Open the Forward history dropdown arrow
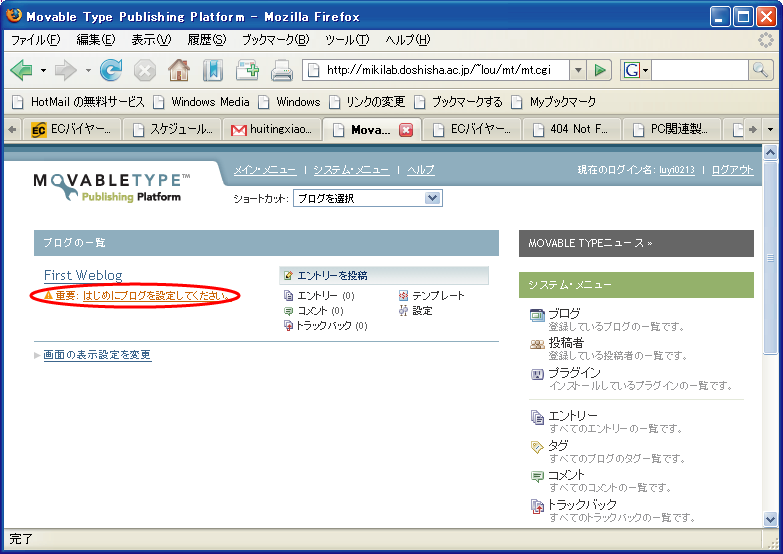The height and width of the screenshot is (554, 783). click(88, 70)
